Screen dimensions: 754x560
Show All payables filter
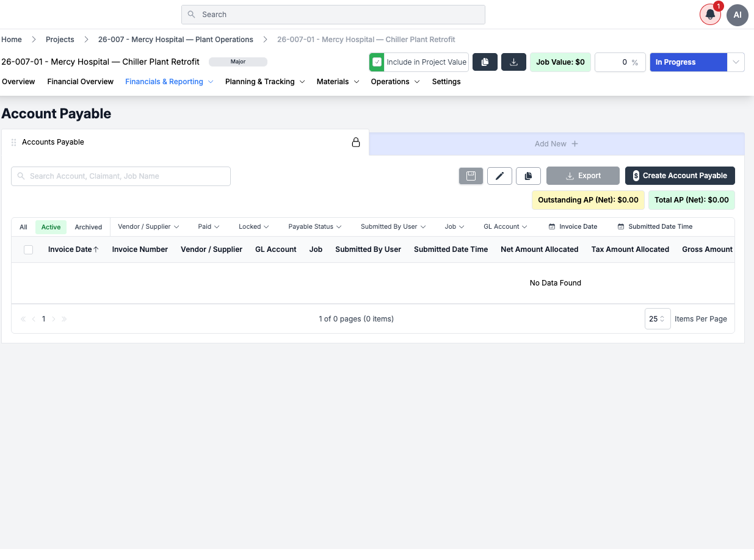pos(23,227)
